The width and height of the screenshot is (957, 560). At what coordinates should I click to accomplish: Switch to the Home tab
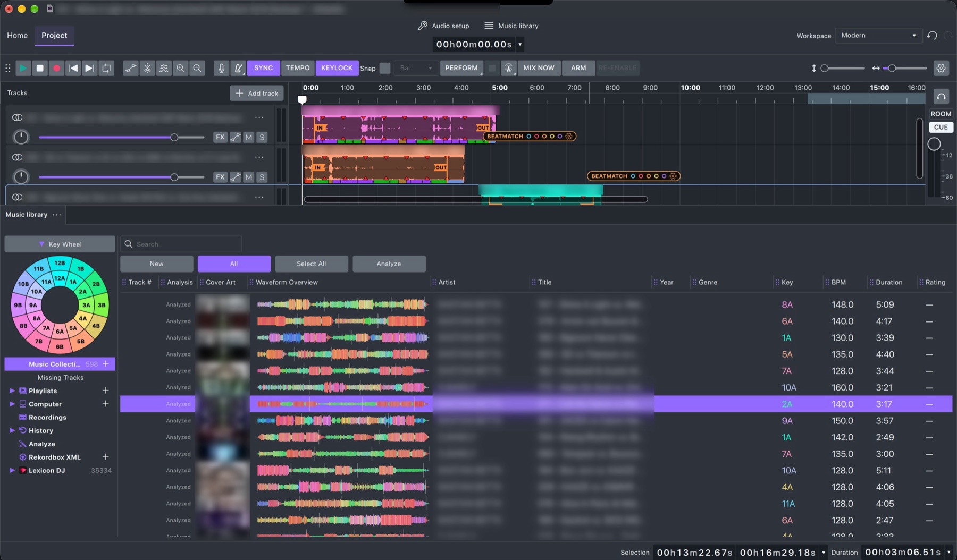point(17,36)
